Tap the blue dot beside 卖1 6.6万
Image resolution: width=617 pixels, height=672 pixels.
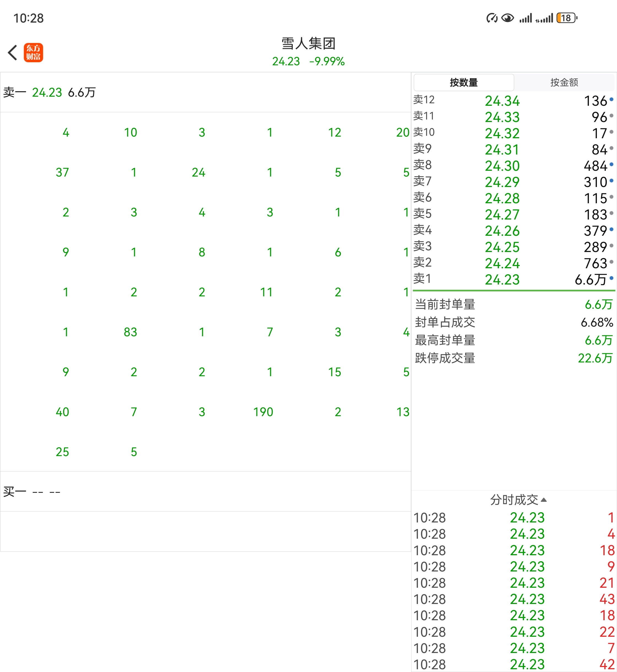611,278
